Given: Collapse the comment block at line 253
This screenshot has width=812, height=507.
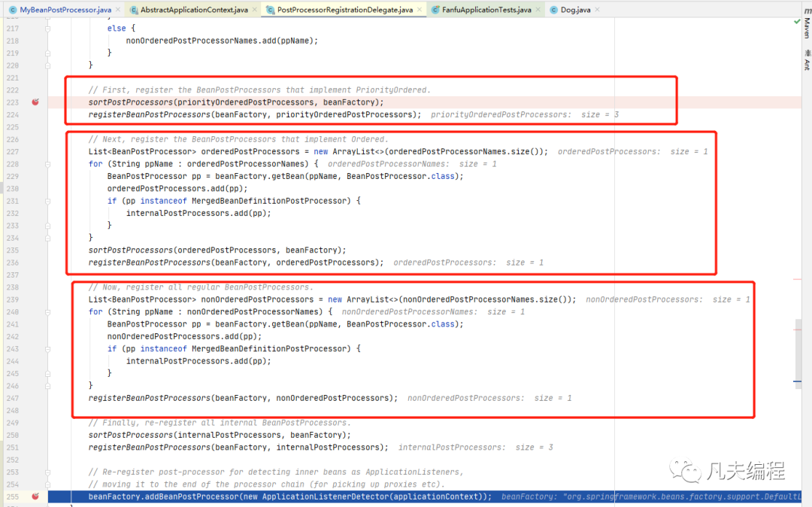Looking at the screenshot, I should (x=47, y=472).
